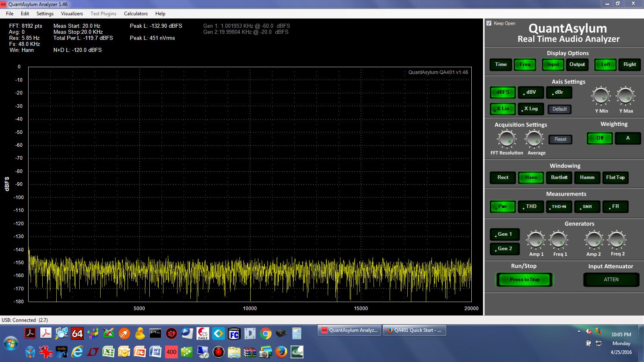The image size is (644, 362).
Task: Open Microsoft PowerPoint from the taskbar
Action: pyautogui.click(x=140, y=352)
